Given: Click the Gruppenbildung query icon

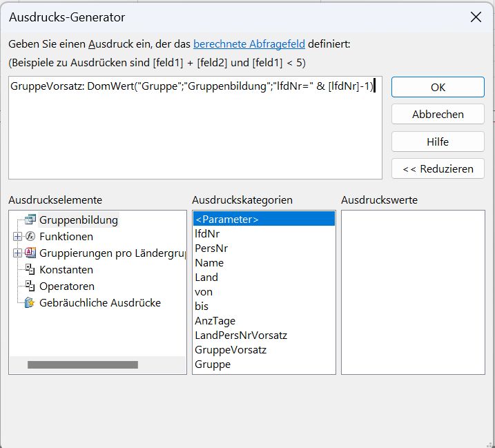Looking at the screenshot, I should pyautogui.click(x=30, y=220).
